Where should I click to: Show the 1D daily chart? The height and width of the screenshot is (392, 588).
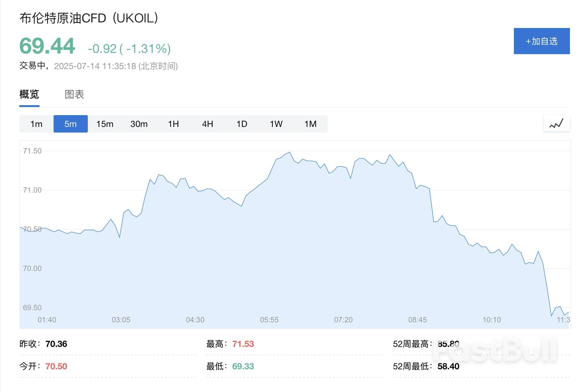click(x=242, y=124)
